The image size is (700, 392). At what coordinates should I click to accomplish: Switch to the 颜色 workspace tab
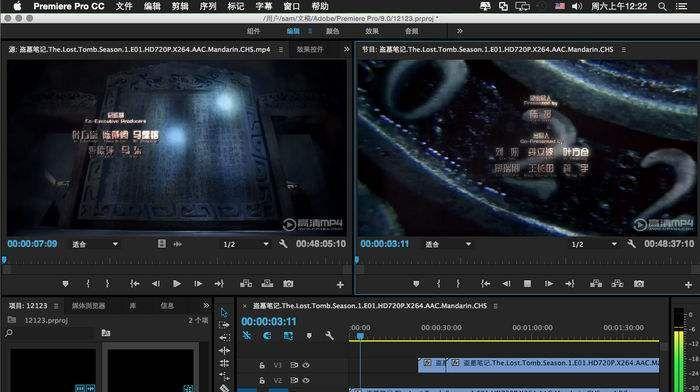[333, 31]
